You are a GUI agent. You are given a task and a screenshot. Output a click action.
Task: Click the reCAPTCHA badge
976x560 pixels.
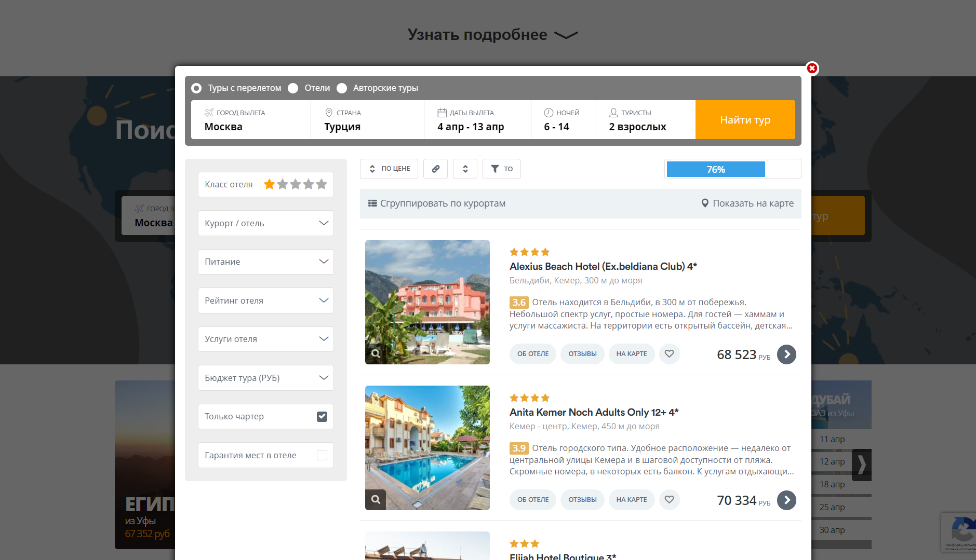point(958,532)
